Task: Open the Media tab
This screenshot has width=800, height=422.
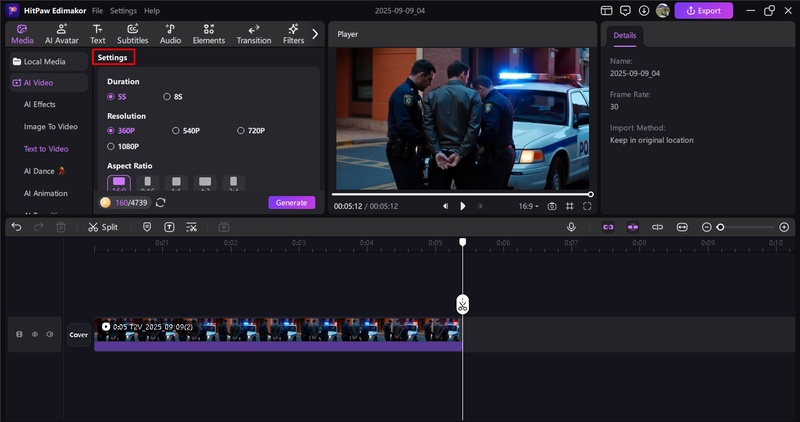Action: (22, 34)
